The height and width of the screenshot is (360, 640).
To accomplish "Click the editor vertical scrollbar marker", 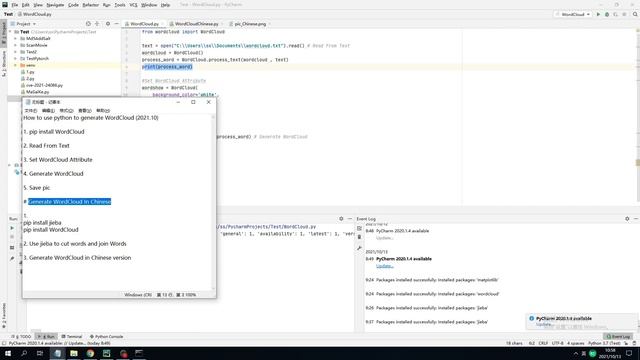I will [x=638, y=162].
